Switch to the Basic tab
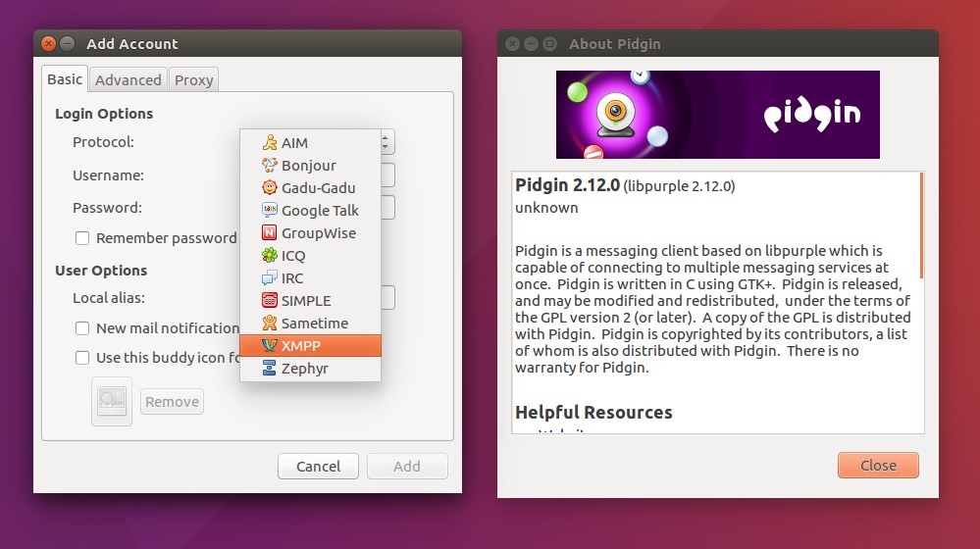 click(65, 79)
